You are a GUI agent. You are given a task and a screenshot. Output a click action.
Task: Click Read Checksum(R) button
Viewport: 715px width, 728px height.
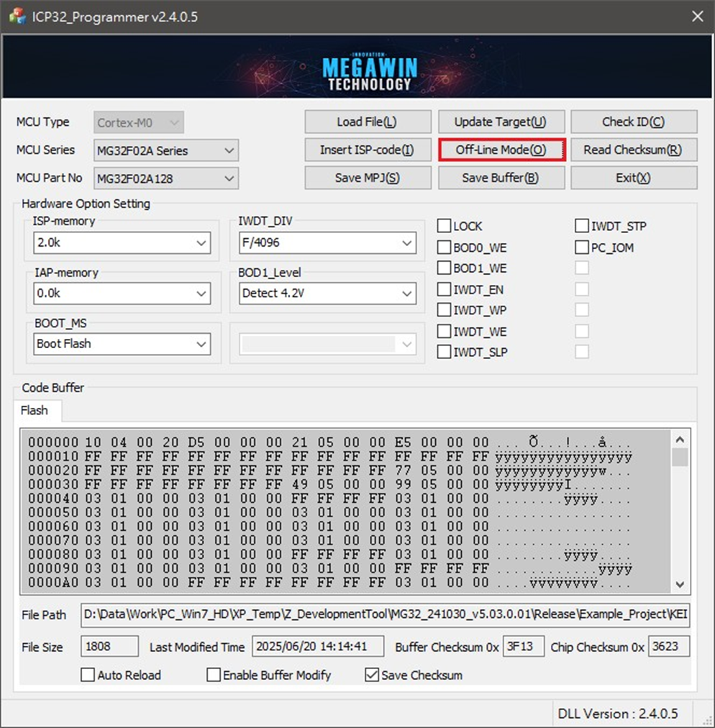click(634, 150)
